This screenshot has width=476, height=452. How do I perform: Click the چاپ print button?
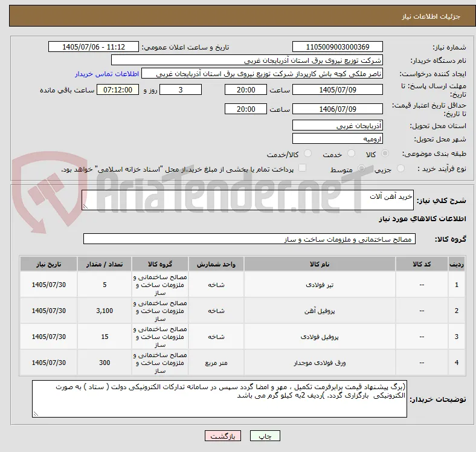click(x=265, y=436)
